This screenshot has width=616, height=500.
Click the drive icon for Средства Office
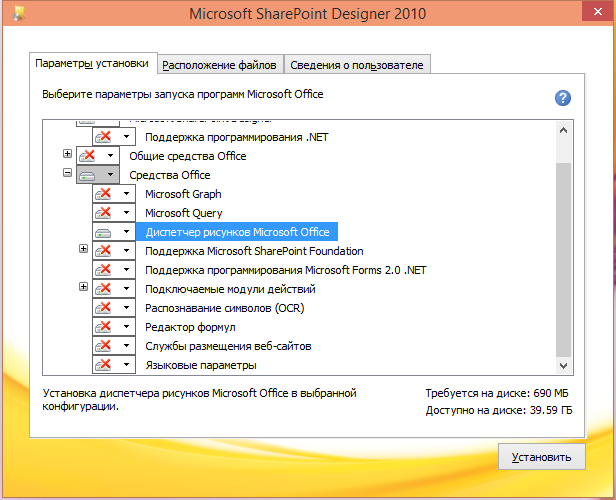[x=88, y=175]
